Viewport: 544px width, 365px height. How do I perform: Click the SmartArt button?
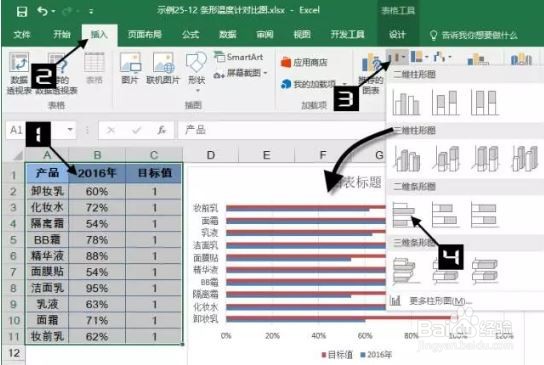[239, 57]
